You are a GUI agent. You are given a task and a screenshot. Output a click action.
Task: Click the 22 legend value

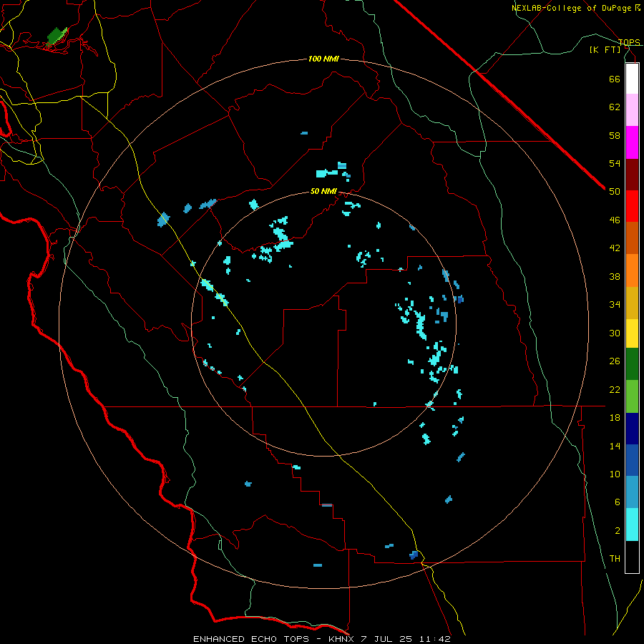615,389
